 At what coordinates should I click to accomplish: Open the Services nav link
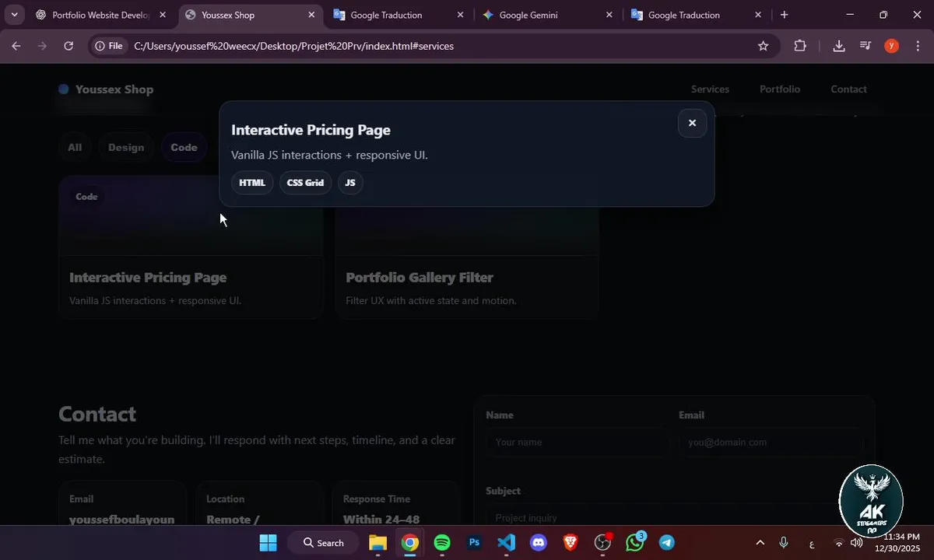(710, 89)
